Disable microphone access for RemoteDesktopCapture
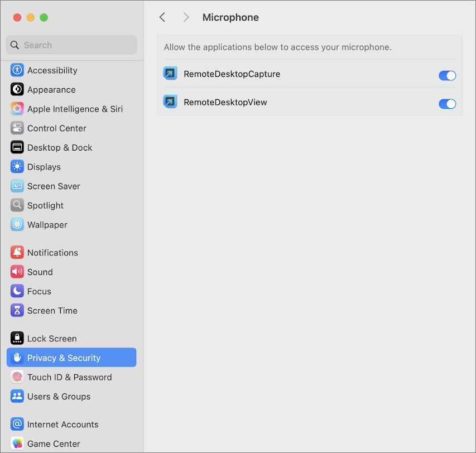This screenshot has height=453, width=476. pos(447,75)
